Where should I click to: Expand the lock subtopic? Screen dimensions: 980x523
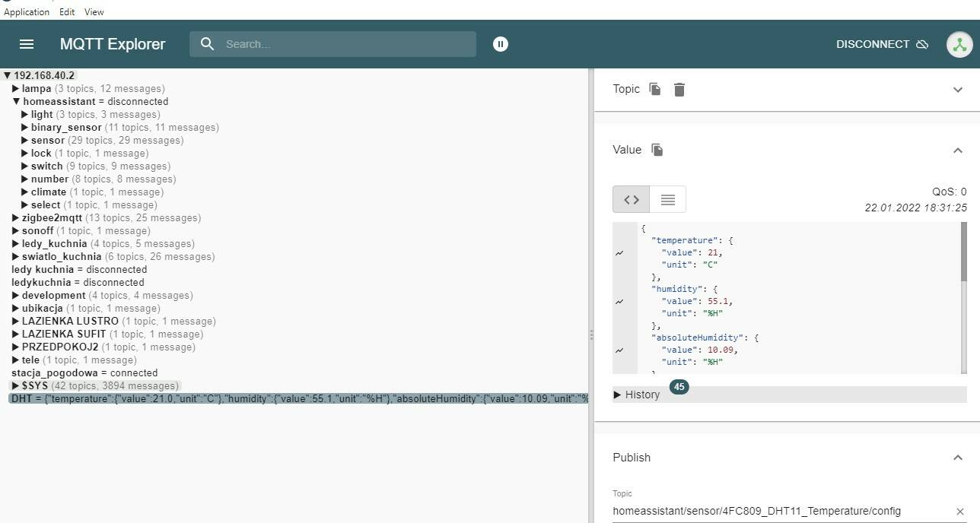coord(24,153)
